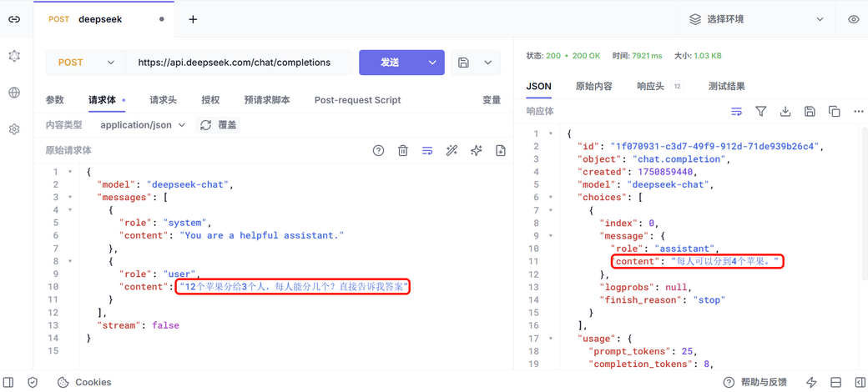Click the split layout icon in bottom bar

(835, 382)
